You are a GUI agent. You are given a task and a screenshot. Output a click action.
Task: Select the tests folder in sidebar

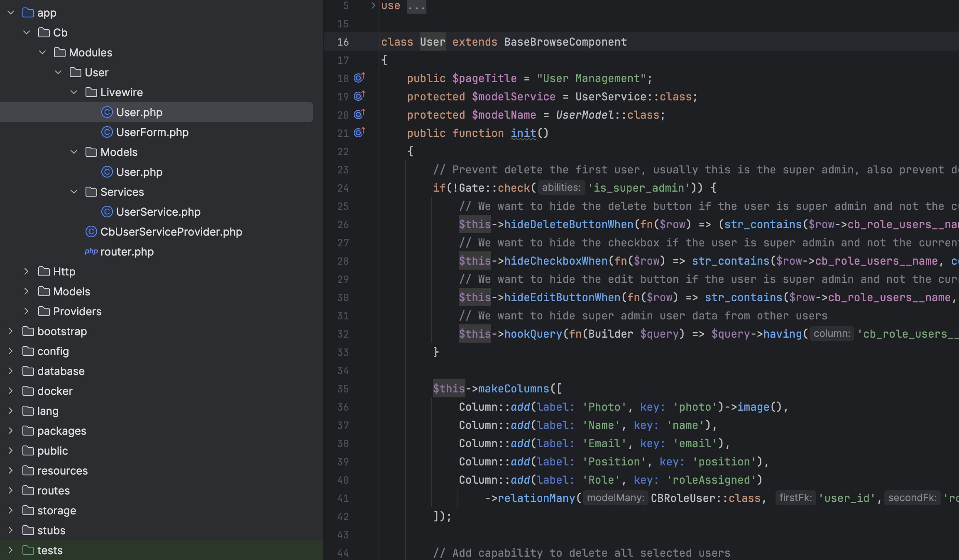pyautogui.click(x=50, y=549)
